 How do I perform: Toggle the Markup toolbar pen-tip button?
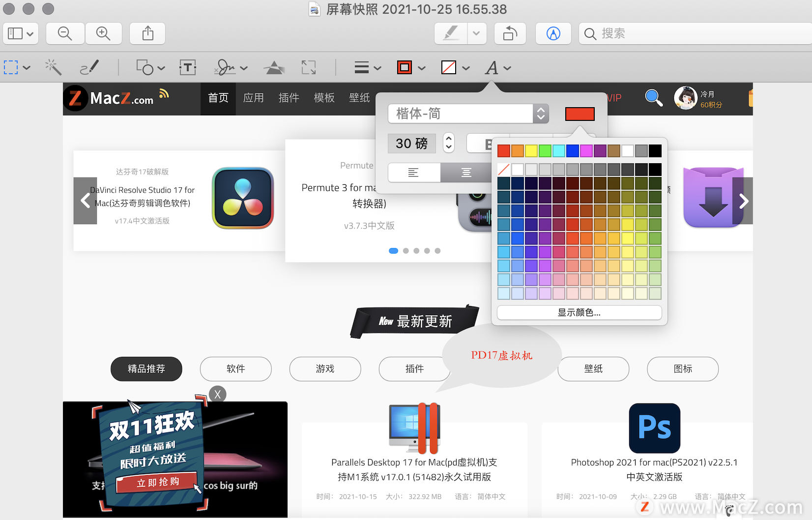553,33
